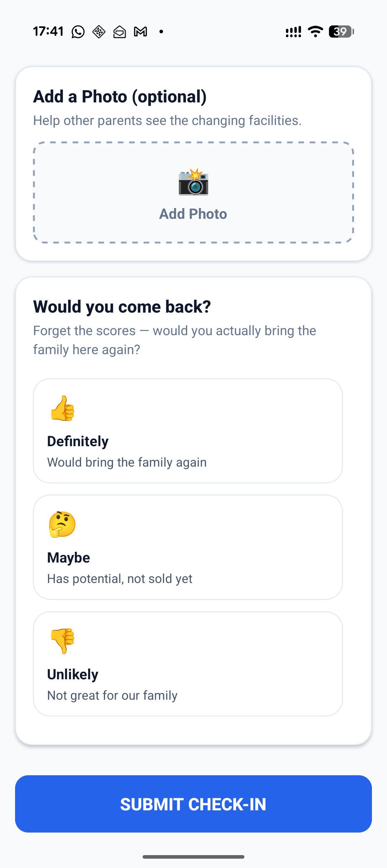The height and width of the screenshot is (868, 387).
Task: Tap 'Has potential, not sold yet' description
Action: (x=120, y=578)
